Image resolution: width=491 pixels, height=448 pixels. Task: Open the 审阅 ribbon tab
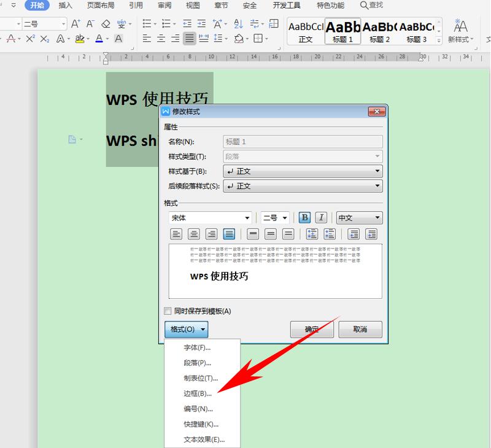(x=164, y=6)
